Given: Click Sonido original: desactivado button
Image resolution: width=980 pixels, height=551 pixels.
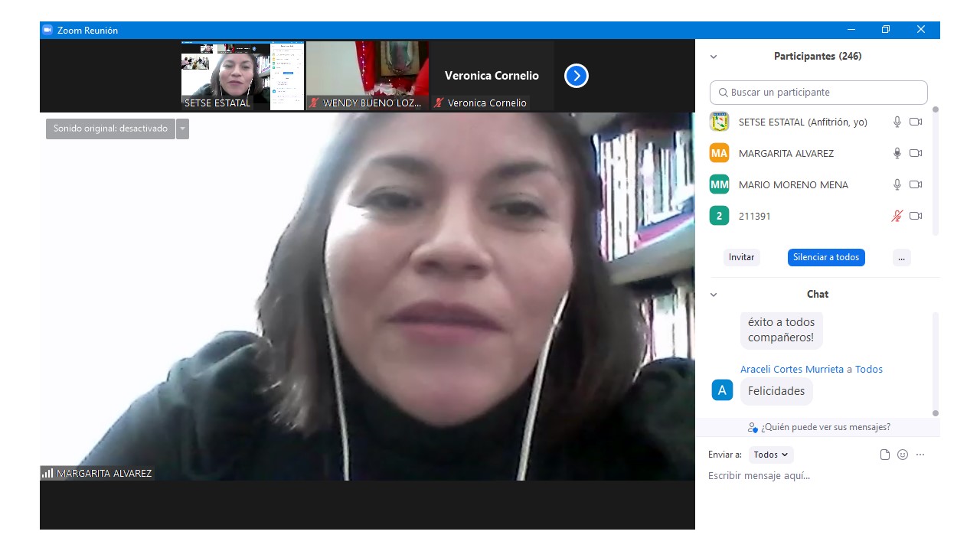Looking at the screenshot, I should (110, 129).
